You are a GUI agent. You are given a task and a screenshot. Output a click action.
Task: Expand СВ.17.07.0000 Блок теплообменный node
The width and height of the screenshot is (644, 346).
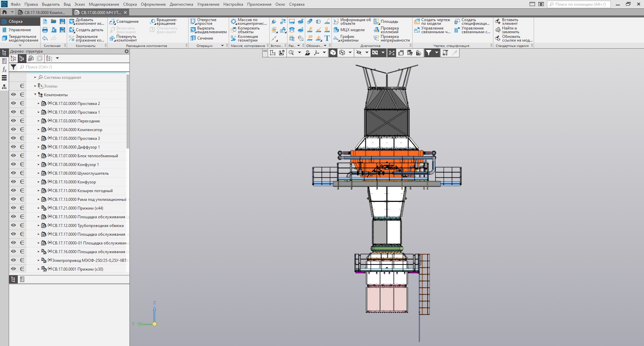tap(39, 156)
